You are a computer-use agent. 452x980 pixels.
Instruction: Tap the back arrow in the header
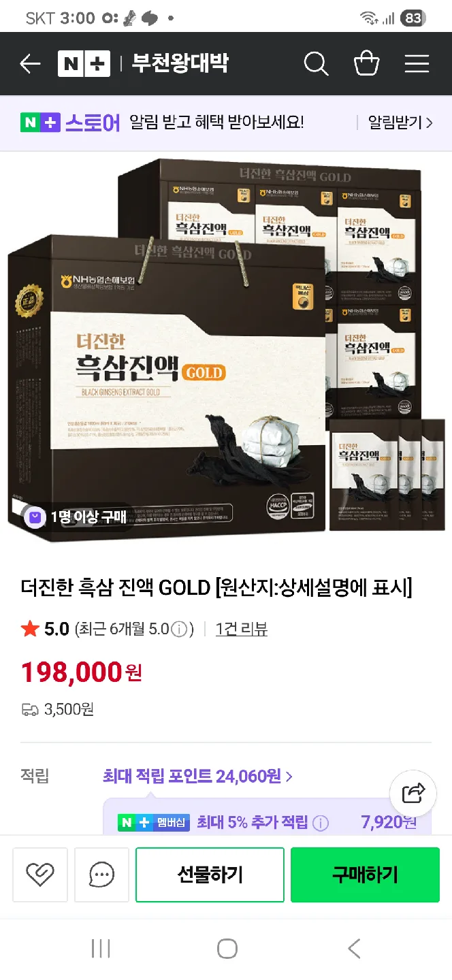pos(30,64)
